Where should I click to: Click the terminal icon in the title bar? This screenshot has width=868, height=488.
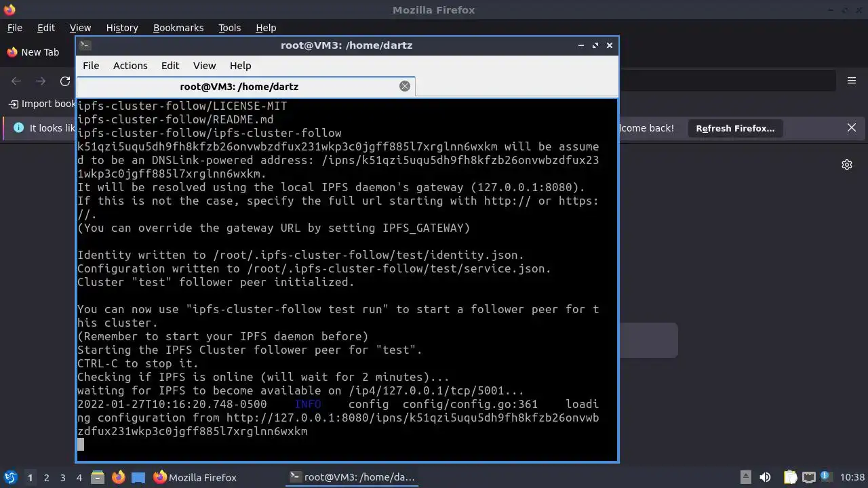point(85,45)
